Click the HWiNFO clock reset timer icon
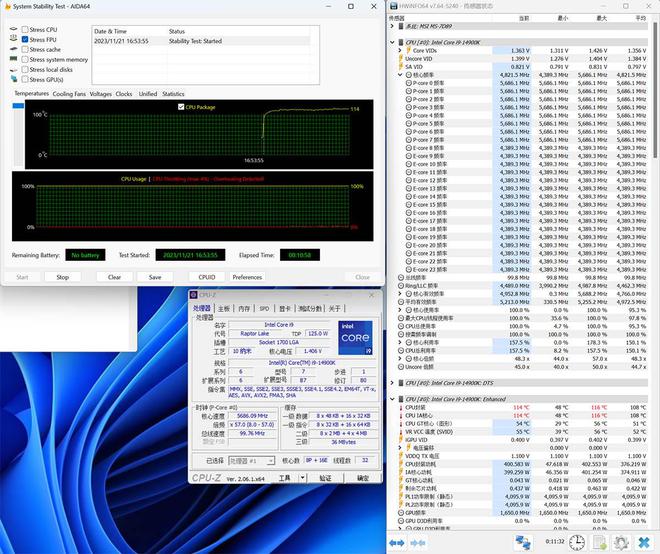 [577, 542]
